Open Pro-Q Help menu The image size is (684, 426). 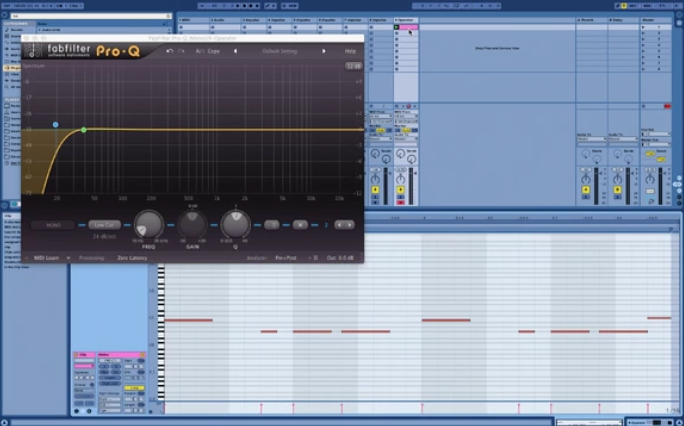(350, 51)
